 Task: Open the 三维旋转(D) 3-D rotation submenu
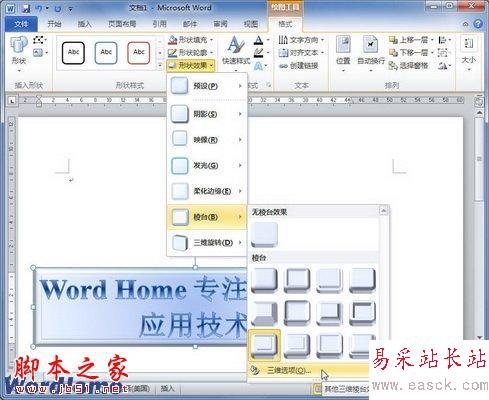pyautogui.click(x=207, y=243)
